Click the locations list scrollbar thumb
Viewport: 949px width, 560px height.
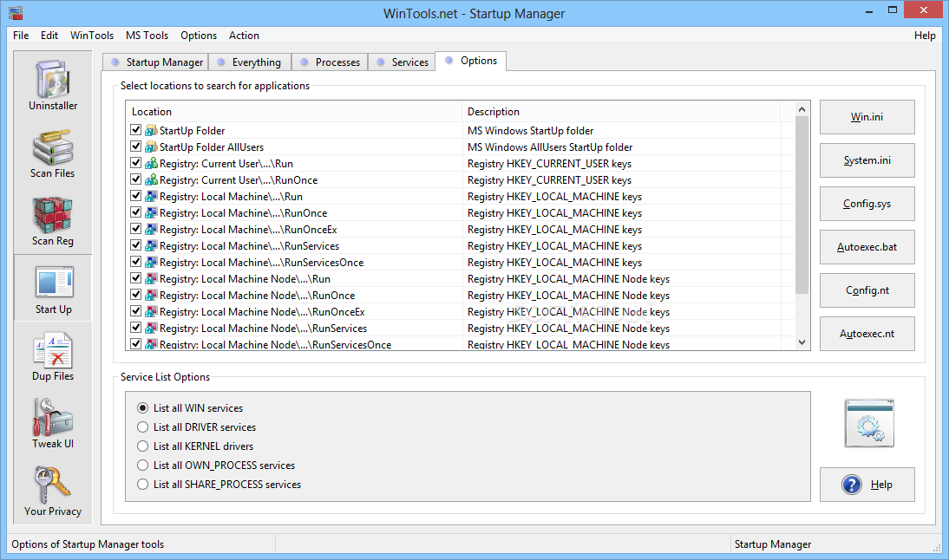802,205
